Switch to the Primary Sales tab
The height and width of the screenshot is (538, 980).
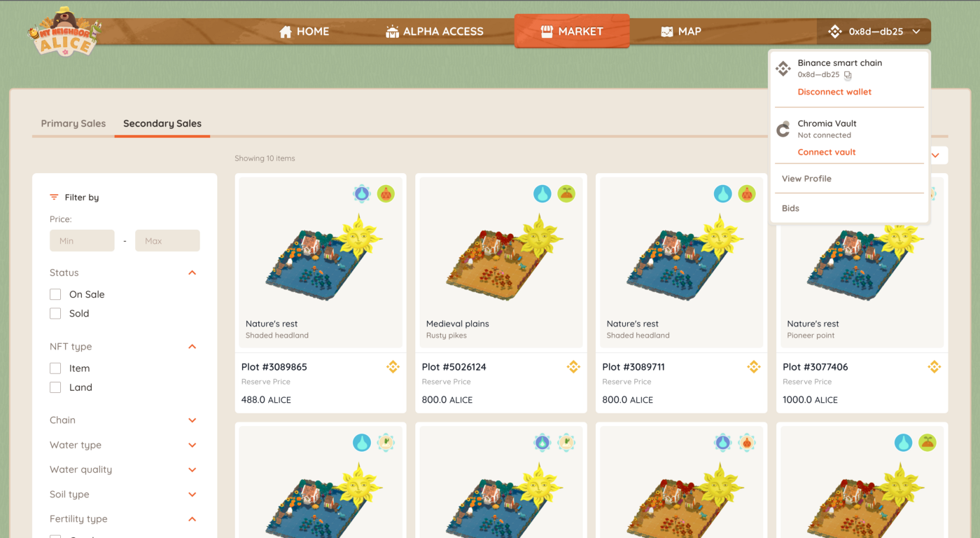(x=73, y=124)
